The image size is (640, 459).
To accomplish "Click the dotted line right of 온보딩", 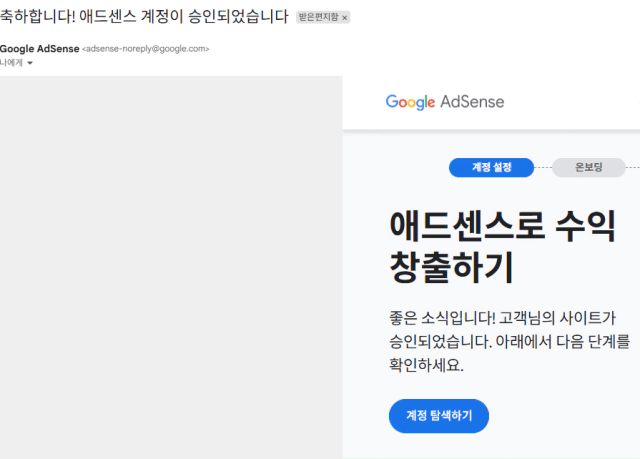I will click(633, 167).
